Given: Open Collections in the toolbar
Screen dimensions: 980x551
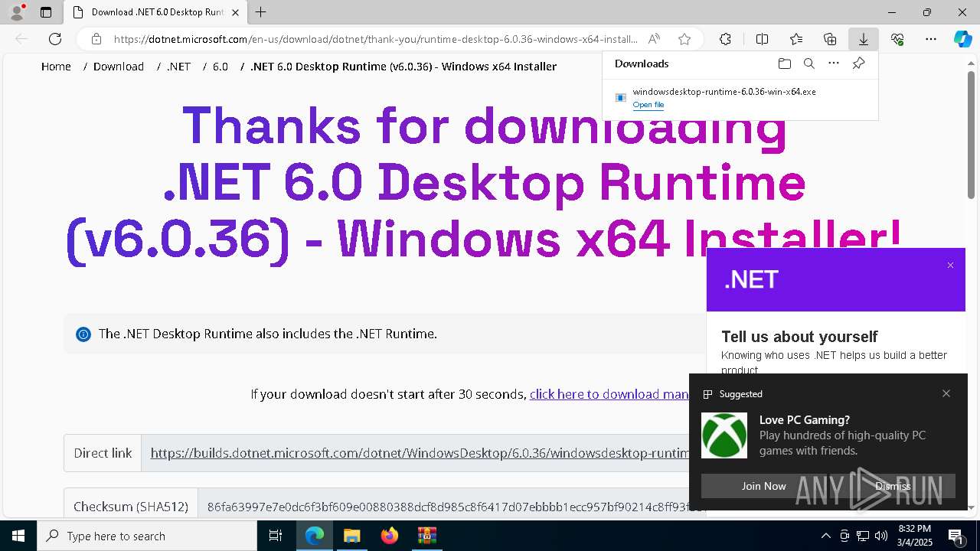Looking at the screenshot, I should coord(830,39).
